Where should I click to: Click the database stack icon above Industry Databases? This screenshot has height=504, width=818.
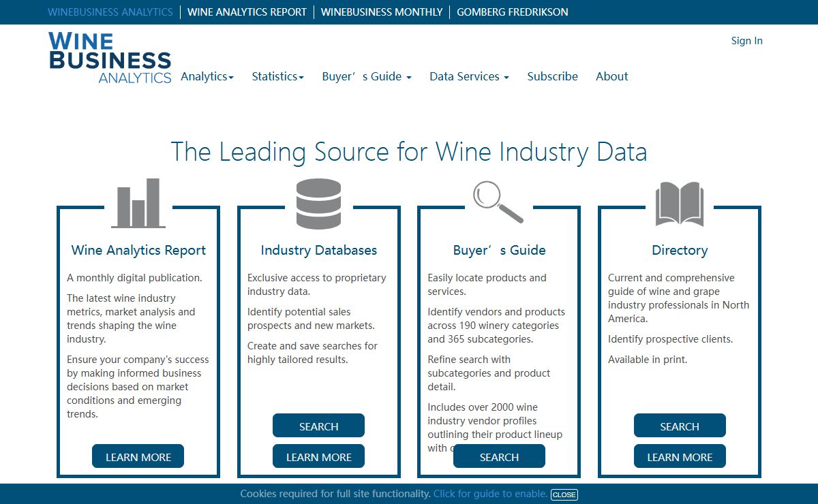[319, 204]
